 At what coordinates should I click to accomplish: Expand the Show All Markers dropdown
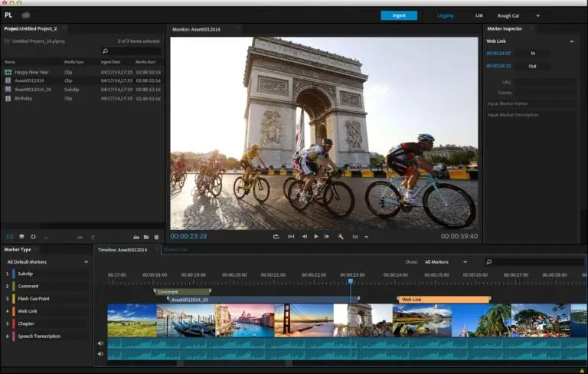click(x=464, y=262)
